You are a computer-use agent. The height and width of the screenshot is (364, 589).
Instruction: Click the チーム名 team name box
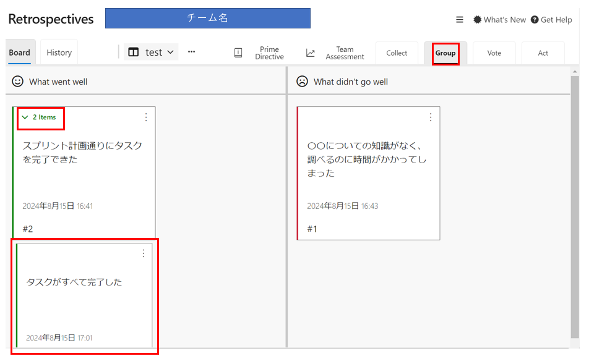(208, 18)
